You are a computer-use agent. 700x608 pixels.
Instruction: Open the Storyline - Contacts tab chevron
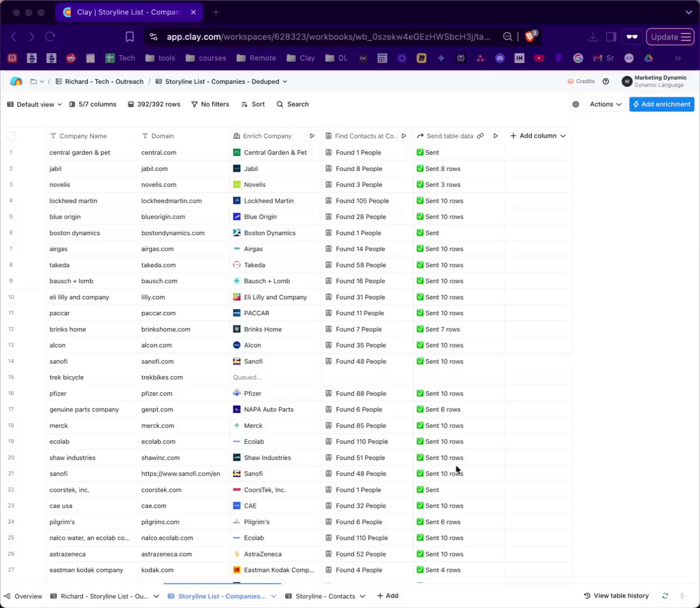[x=362, y=596]
